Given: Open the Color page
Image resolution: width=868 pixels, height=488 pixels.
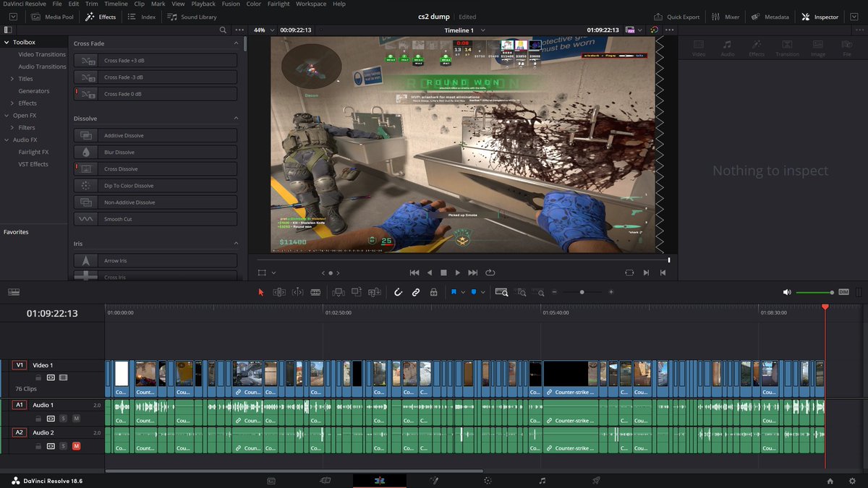Looking at the screenshot, I should [488, 479].
